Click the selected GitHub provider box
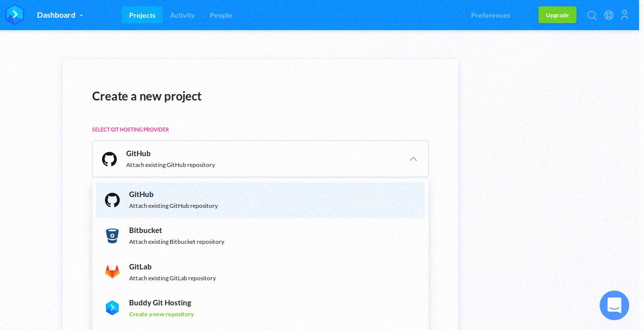644x330 pixels. 260,159
